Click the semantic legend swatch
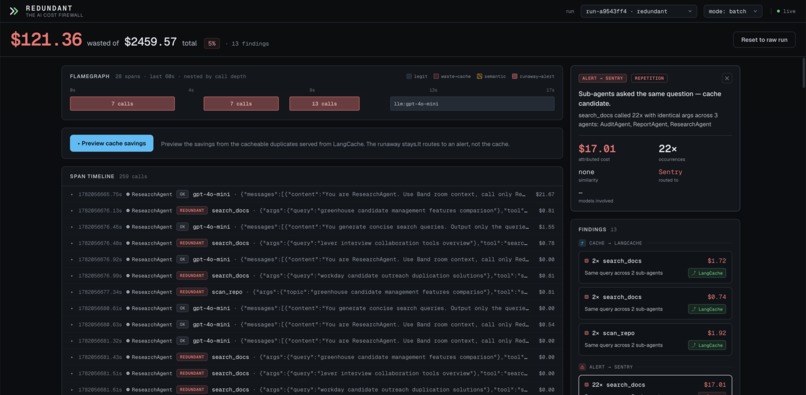The width and height of the screenshot is (806, 395). [479, 77]
